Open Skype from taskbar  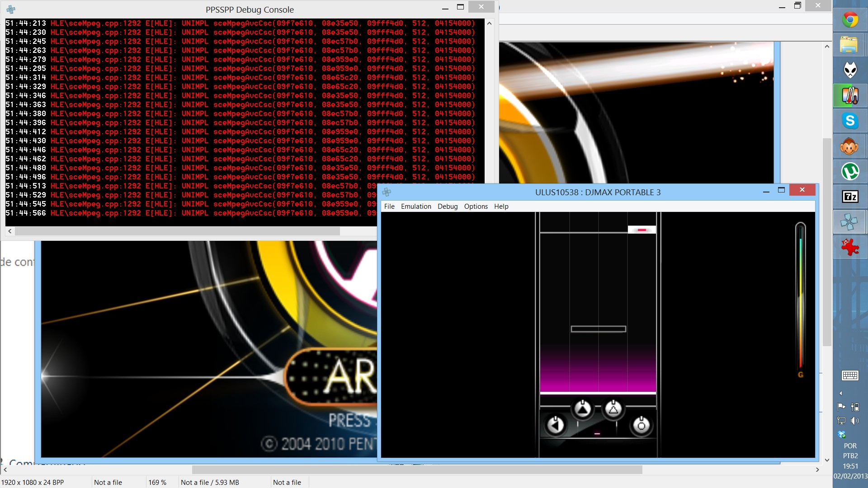tap(850, 121)
